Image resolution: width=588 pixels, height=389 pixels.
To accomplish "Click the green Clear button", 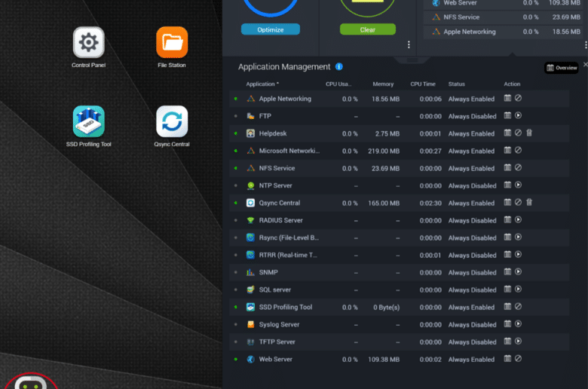I will 368,29.
